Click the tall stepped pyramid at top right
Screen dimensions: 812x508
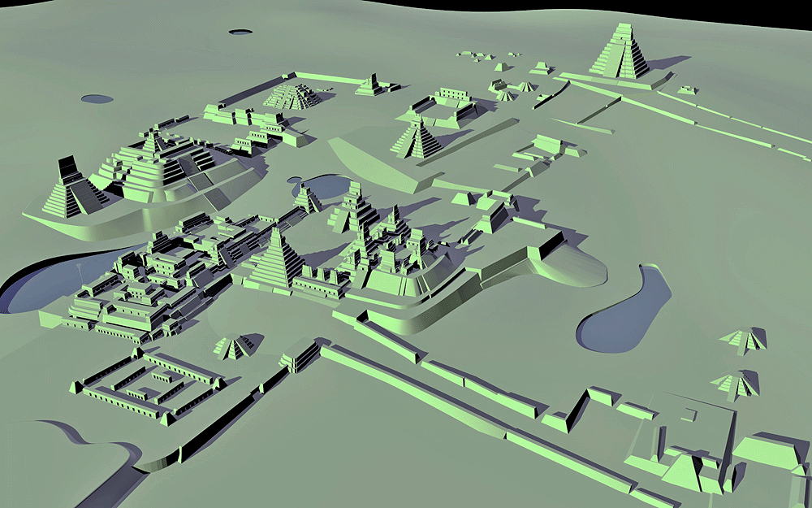pos(621,52)
